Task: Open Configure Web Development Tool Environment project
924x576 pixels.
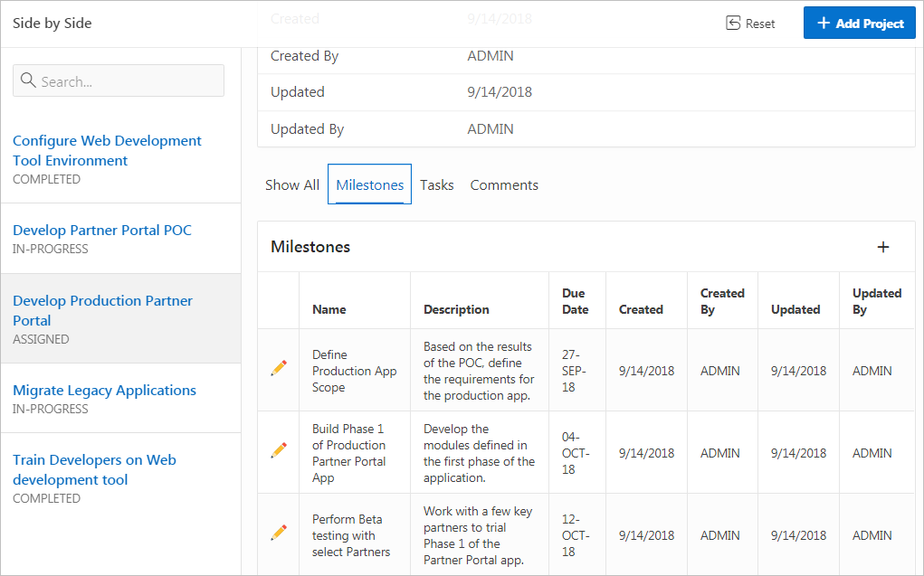Action: [107, 150]
